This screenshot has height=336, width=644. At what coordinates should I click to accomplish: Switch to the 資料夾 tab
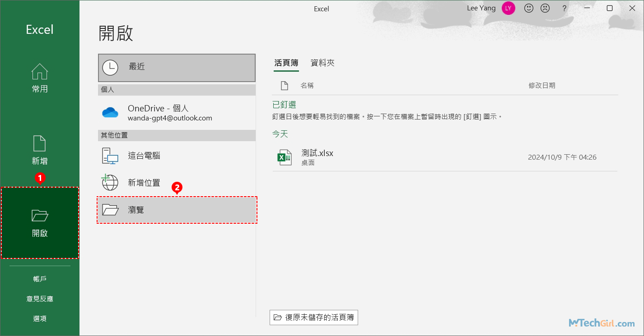[322, 63]
